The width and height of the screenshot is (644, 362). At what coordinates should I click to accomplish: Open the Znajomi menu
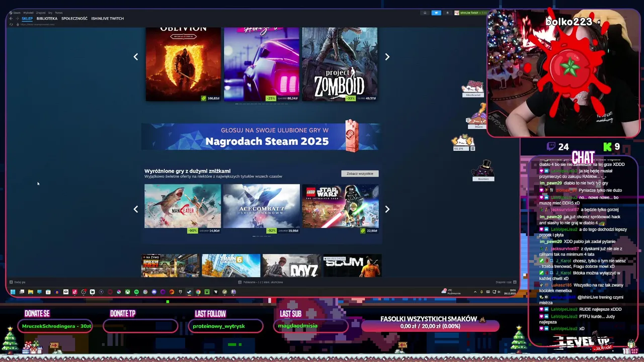click(x=41, y=13)
